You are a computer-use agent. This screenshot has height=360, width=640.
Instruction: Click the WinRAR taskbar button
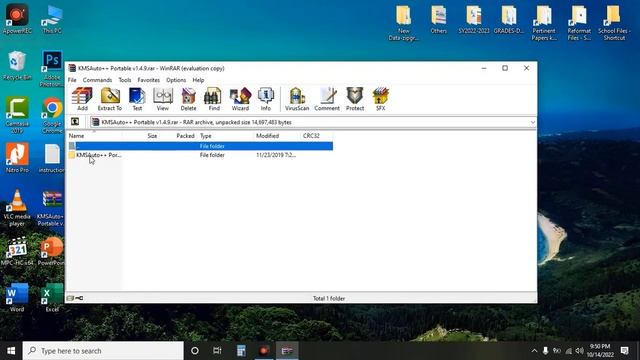287,351
